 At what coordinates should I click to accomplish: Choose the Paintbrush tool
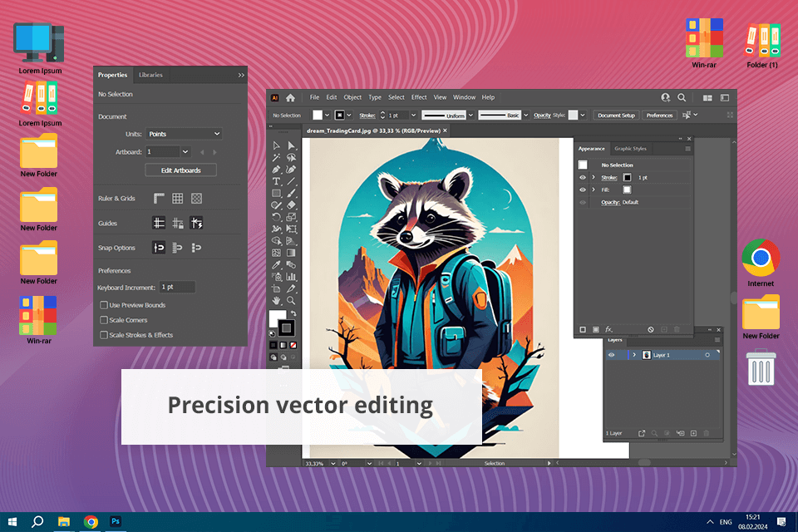coord(291,194)
